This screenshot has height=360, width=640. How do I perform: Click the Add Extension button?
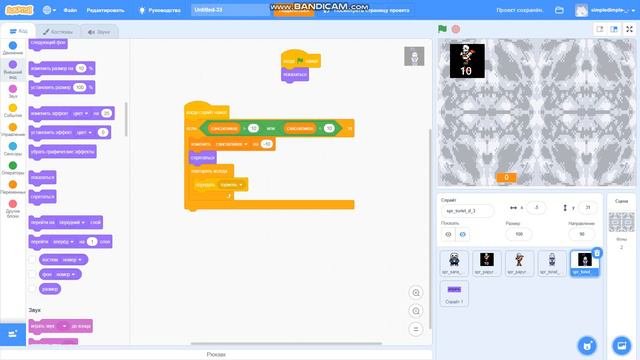pyautogui.click(x=13, y=334)
